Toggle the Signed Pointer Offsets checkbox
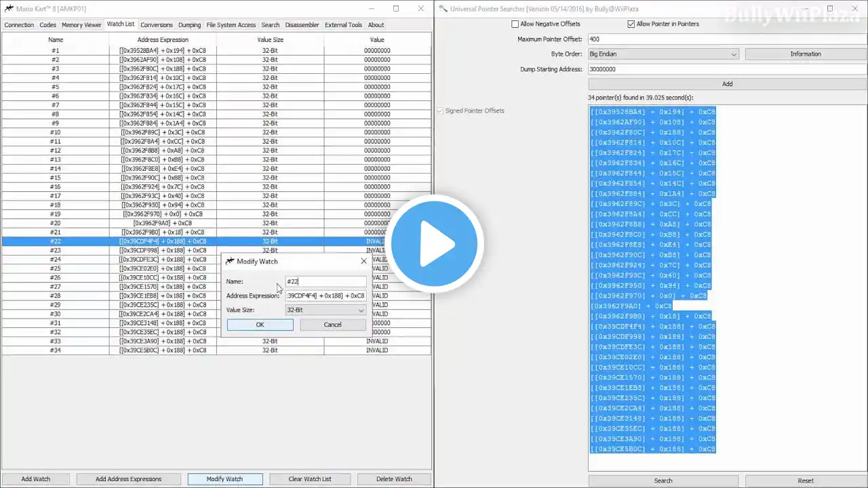This screenshot has height=488, width=868. click(441, 110)
